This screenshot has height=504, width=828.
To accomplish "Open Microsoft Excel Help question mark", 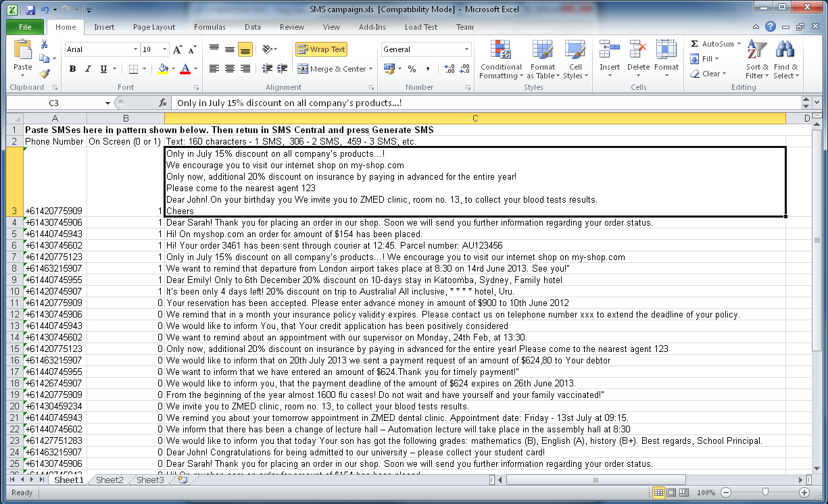I will pyautogui.click(x=770, y=27).
